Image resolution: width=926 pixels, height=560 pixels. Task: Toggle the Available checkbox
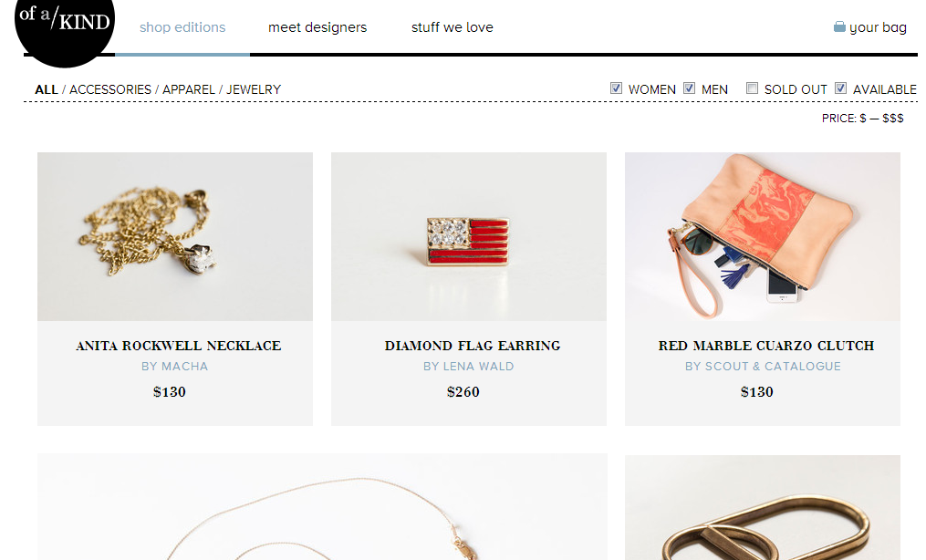tap(840, 88)
